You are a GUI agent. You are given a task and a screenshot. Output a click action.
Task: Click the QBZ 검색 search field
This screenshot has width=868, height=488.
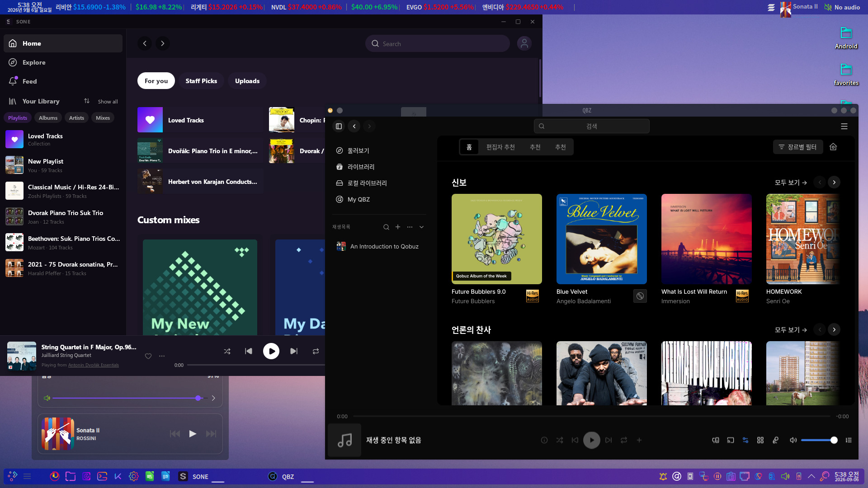(591, 127)
